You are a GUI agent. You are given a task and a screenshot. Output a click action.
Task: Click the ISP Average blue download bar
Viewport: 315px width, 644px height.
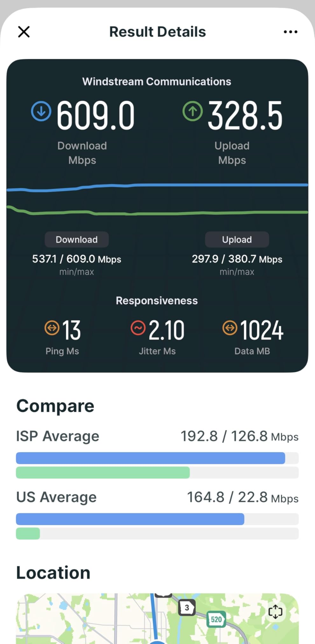pyautogui.click(x=150, y=458)
